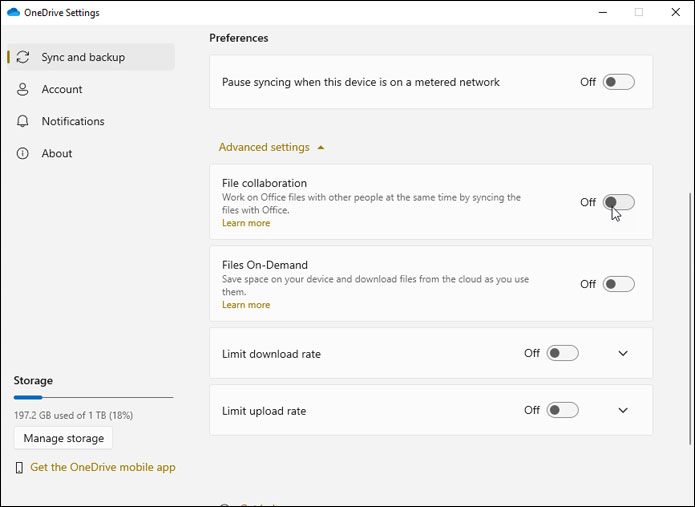The width and height of the screenshot is (695, 507).
Task: Click the 'Files On-Demand' title text
Action: (265, 265)
